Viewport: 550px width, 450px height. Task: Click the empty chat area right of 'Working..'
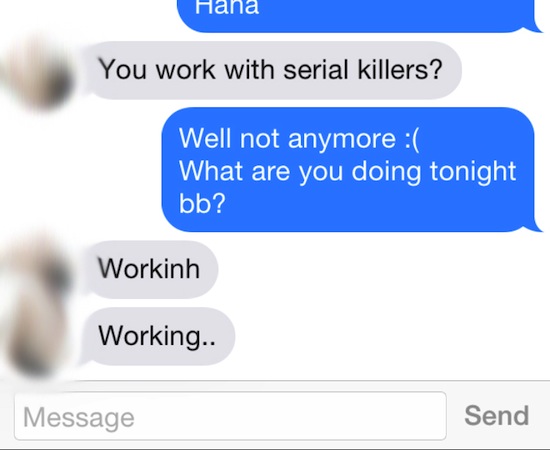(x=391, y=336)
